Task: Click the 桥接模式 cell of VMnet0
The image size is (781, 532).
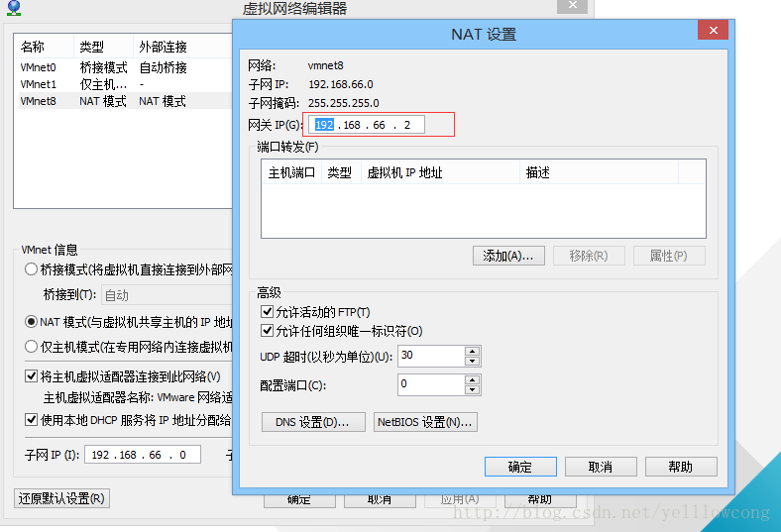Action: pos(103,67)
